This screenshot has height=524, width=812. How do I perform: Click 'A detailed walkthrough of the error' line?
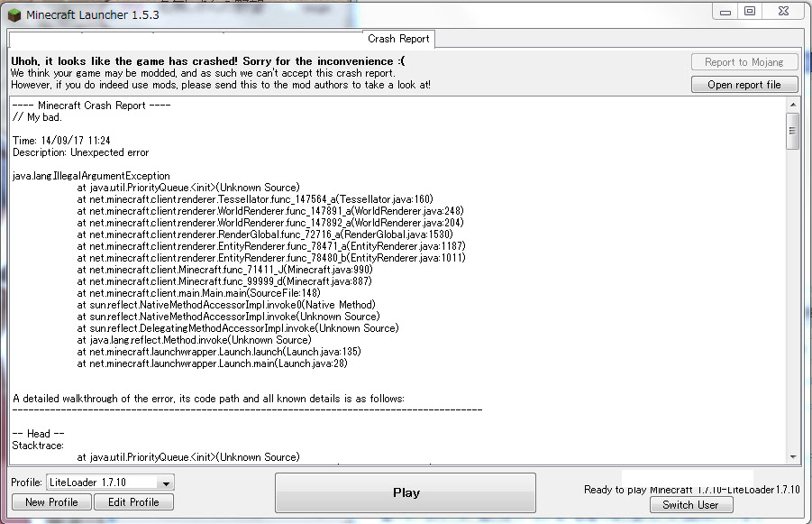208,399
